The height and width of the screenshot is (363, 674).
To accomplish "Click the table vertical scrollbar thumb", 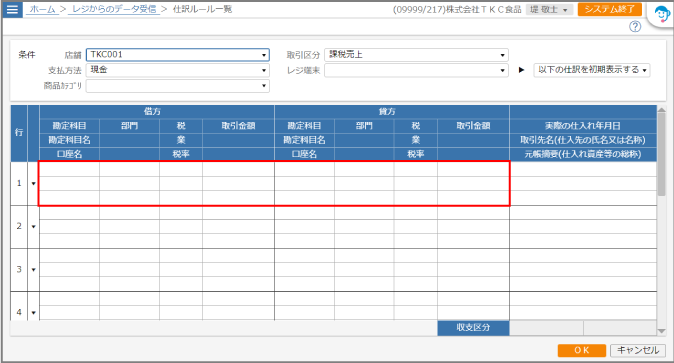I will click(x=662, y=154).
